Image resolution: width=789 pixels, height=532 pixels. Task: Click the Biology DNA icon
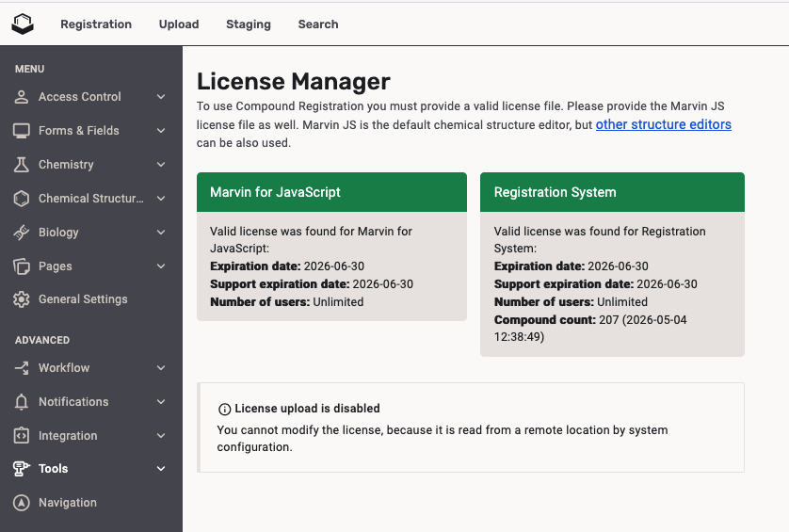pos(21,232)
